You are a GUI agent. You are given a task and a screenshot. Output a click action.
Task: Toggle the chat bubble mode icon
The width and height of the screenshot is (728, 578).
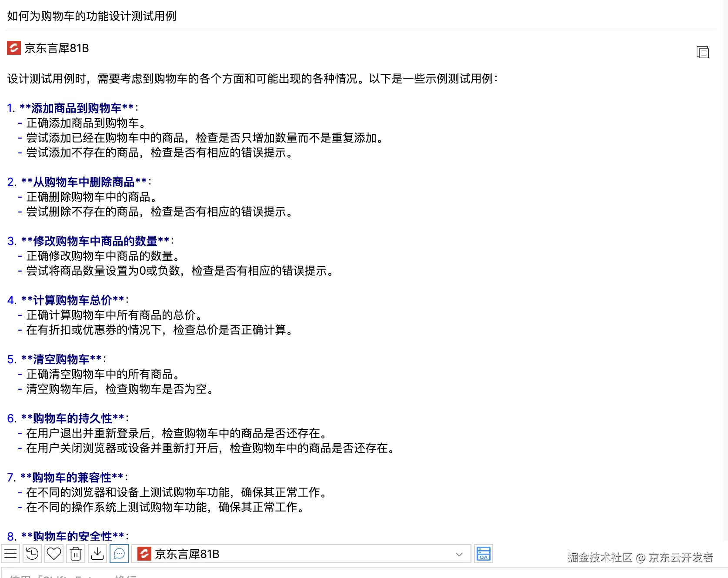point(120,554)
